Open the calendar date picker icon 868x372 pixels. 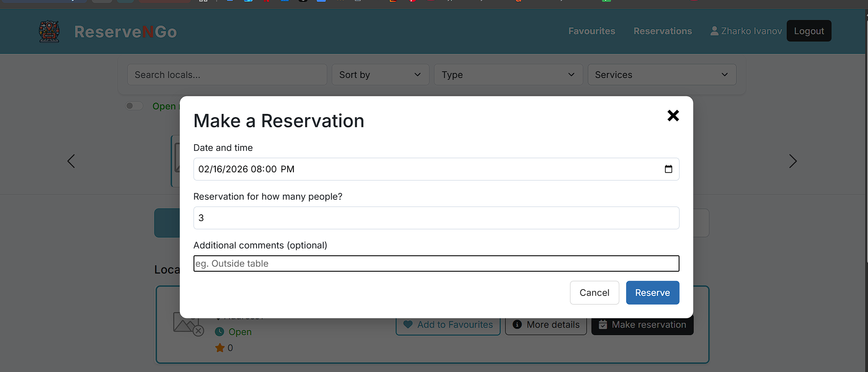pyautogui.click(x=668, y=169)
